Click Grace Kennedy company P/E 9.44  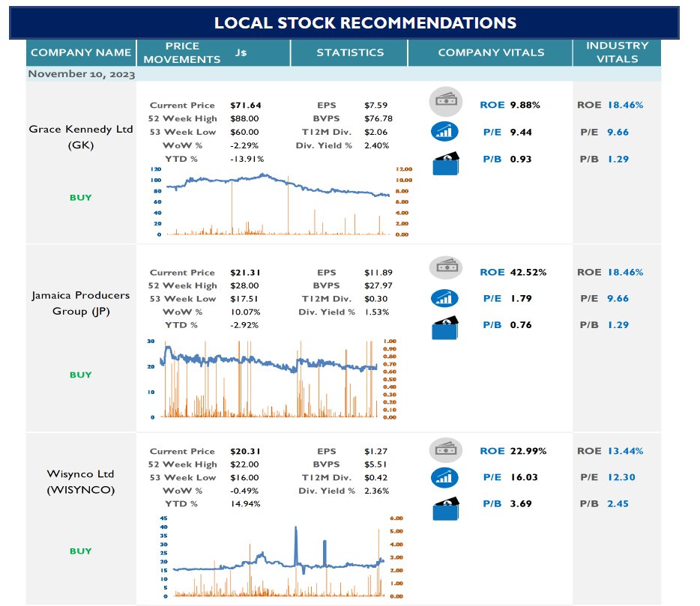521,132
